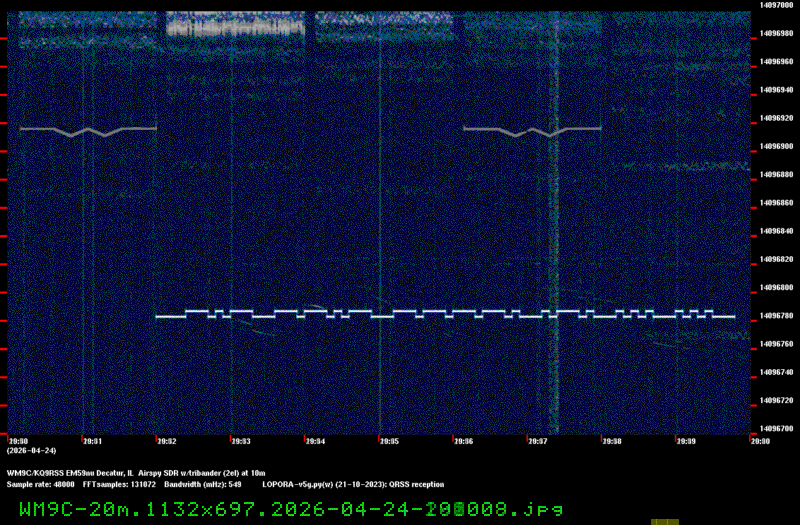Select the 14096940 frequency label

point(777,90)
